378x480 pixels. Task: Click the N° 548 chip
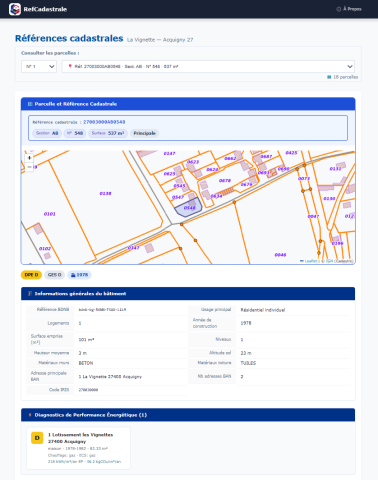click(75, 133)
